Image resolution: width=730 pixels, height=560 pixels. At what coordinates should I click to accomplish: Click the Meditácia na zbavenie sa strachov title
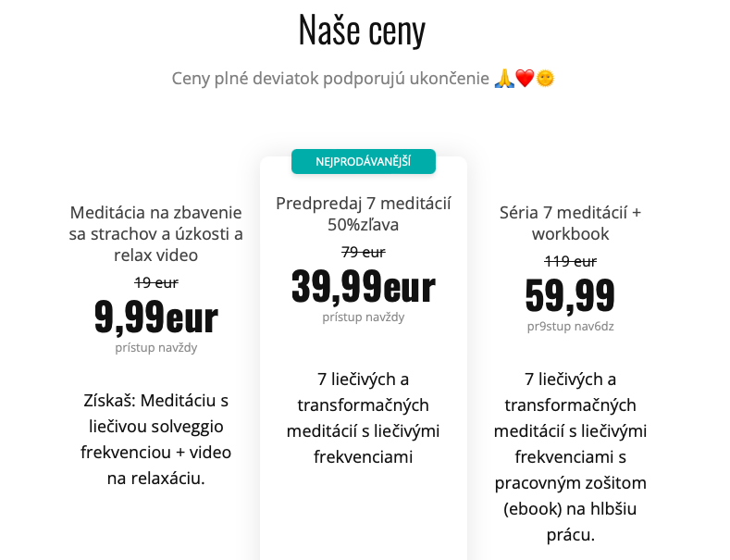(x=156, y=233)
